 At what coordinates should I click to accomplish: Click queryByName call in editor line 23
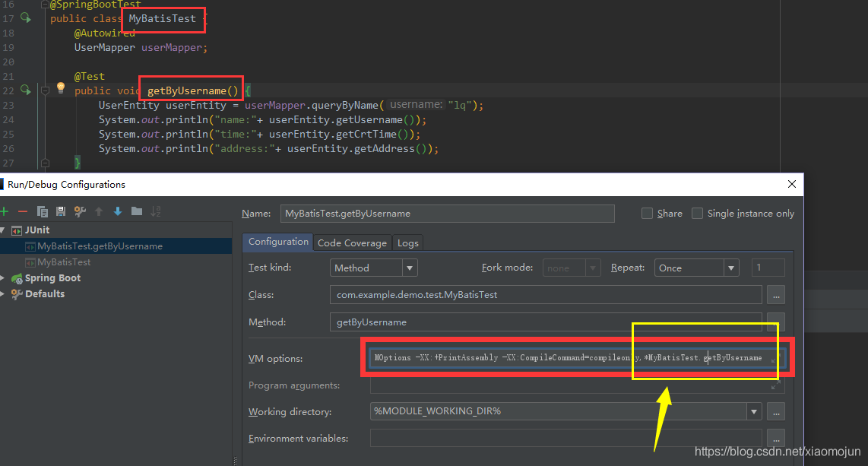(x=345, y=105)
